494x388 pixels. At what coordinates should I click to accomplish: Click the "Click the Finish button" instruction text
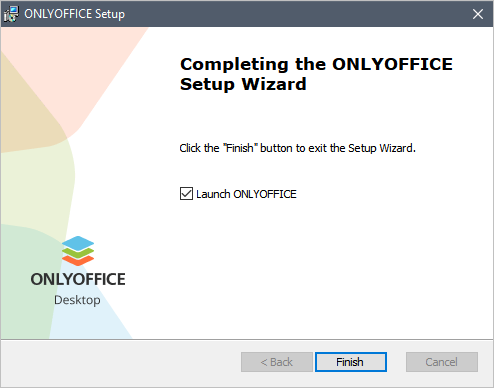tap(298, 148)
